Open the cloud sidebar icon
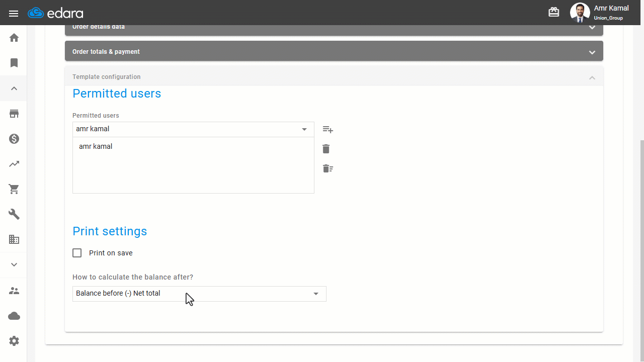The height and width of the screenshot is (362, 644). click(14, 316)
